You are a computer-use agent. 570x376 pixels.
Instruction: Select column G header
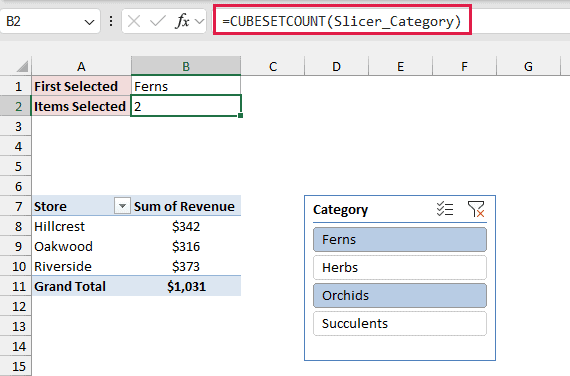[528, 66]
